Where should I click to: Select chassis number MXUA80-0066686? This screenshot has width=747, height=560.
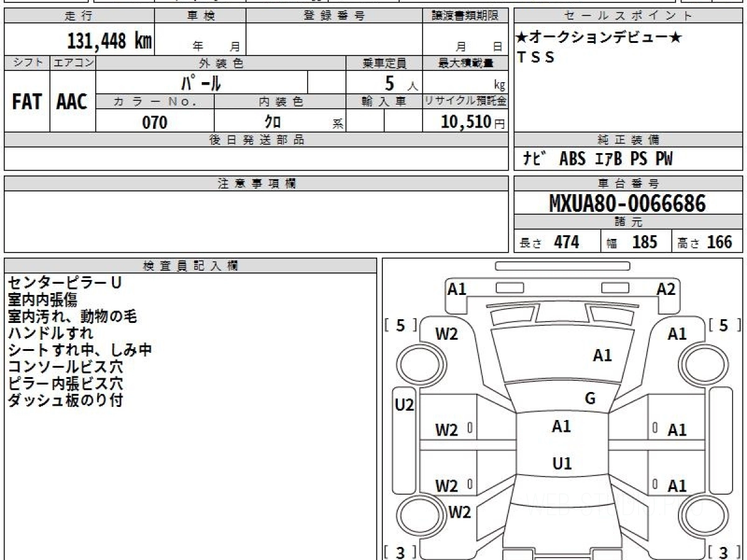click(627, 203)
